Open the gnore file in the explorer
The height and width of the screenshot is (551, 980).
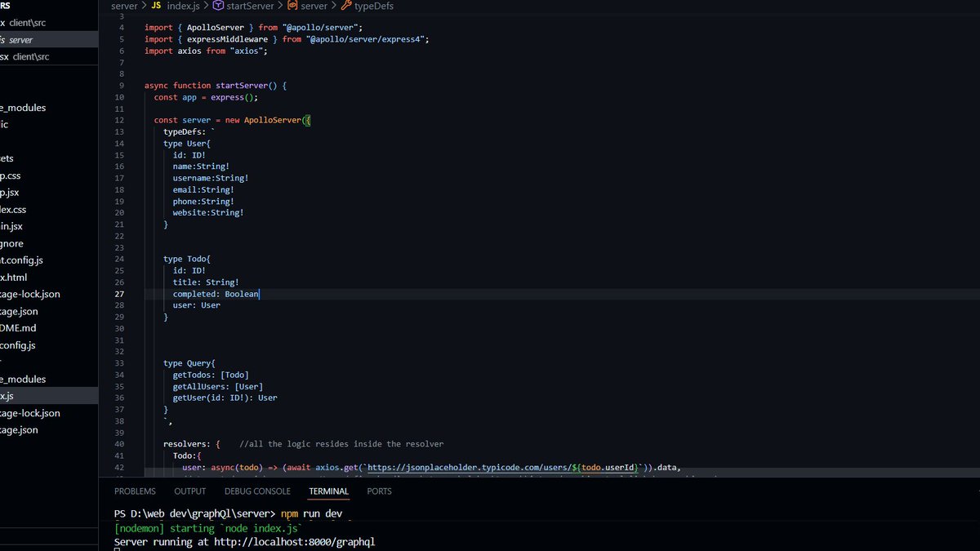tap(11, 243)
